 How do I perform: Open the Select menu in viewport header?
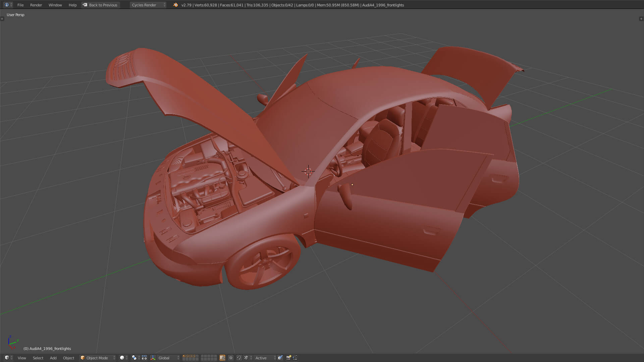pyautogui.click(x=38, y=358)
